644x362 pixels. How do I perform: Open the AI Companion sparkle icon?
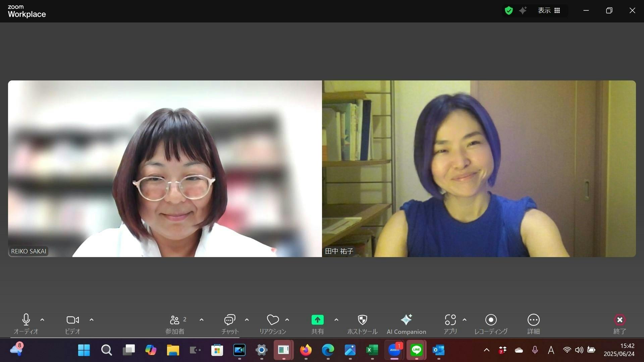point(406,320)
